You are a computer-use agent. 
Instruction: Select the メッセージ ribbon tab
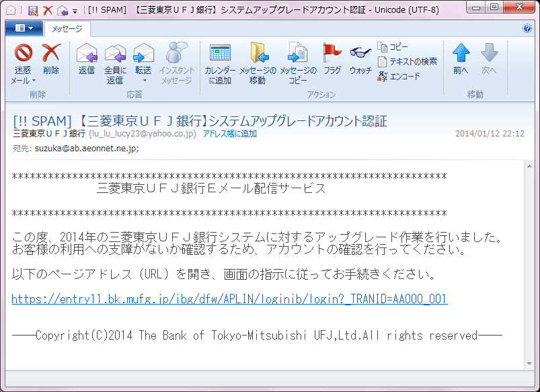[x=67, y=29]
